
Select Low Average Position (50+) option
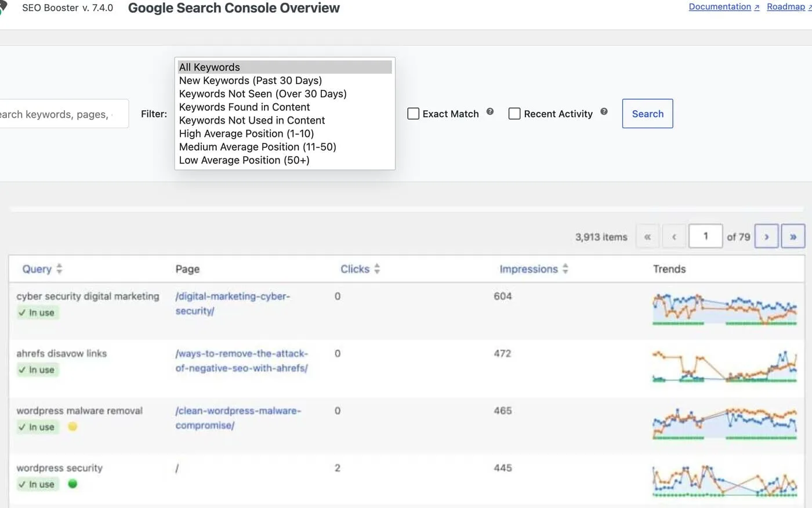coord(285,161)
